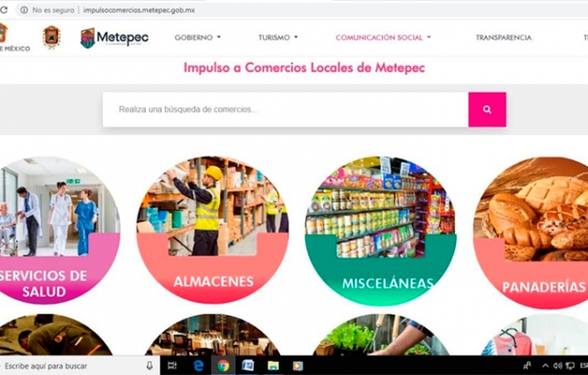Show hidden system tray icons chevron
588x375 pixels.
[545, 365]
